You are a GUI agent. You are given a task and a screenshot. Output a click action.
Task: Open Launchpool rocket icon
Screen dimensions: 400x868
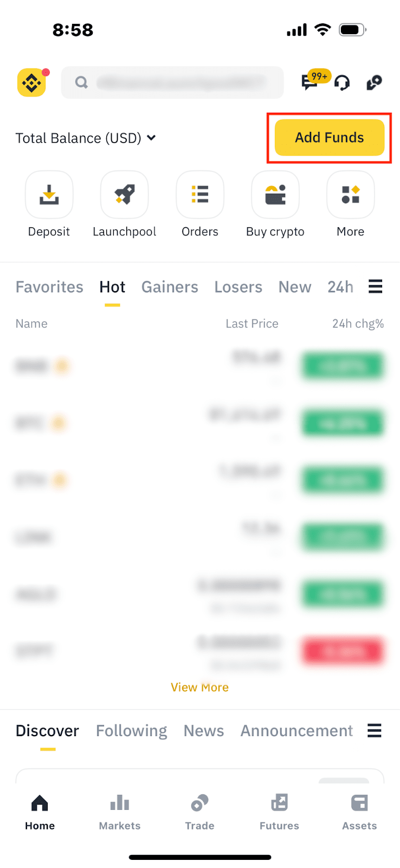tap(124, 195)
